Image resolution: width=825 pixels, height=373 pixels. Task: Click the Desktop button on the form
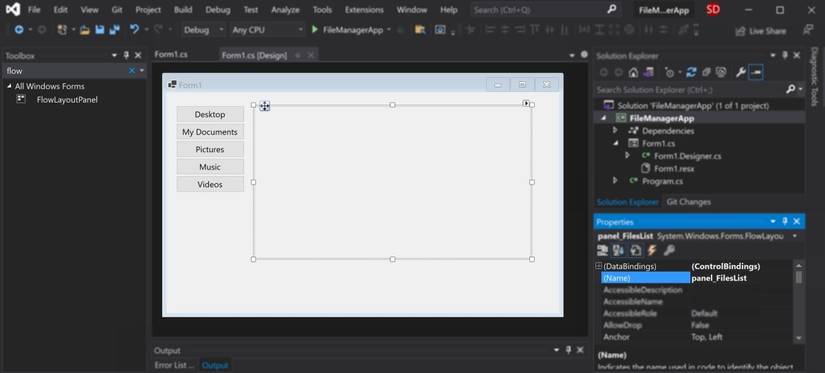point(210,114)
